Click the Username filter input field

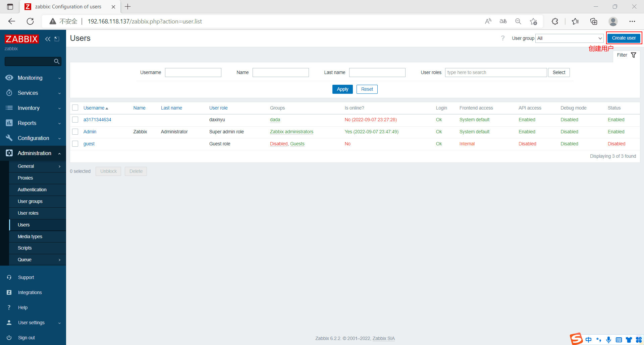(193, 72)
